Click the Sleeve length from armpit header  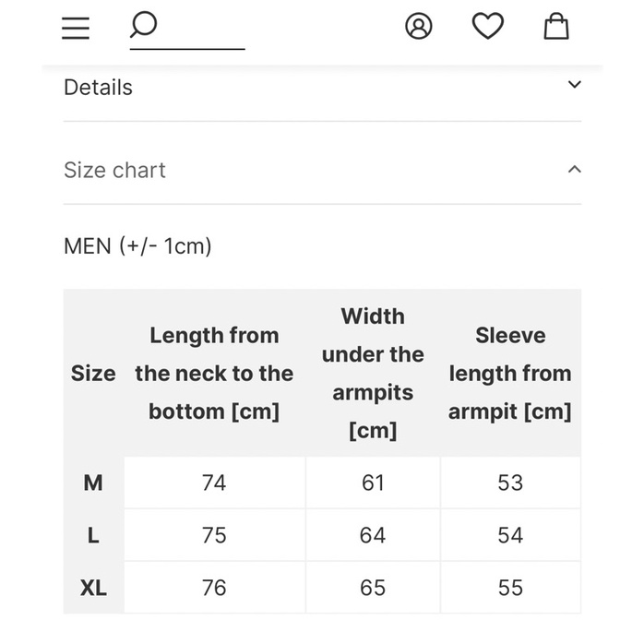pos(510,374)
